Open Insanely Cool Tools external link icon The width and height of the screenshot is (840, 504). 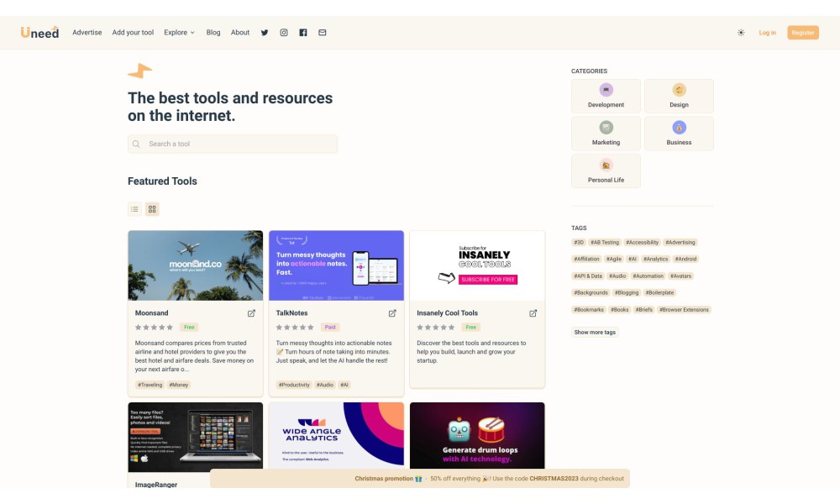pos(533,313)
